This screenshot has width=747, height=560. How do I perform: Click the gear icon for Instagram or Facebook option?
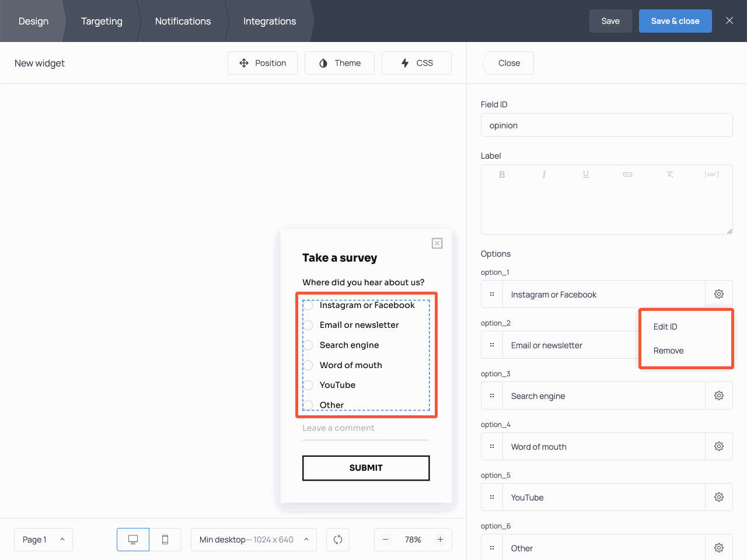[718, 294]
